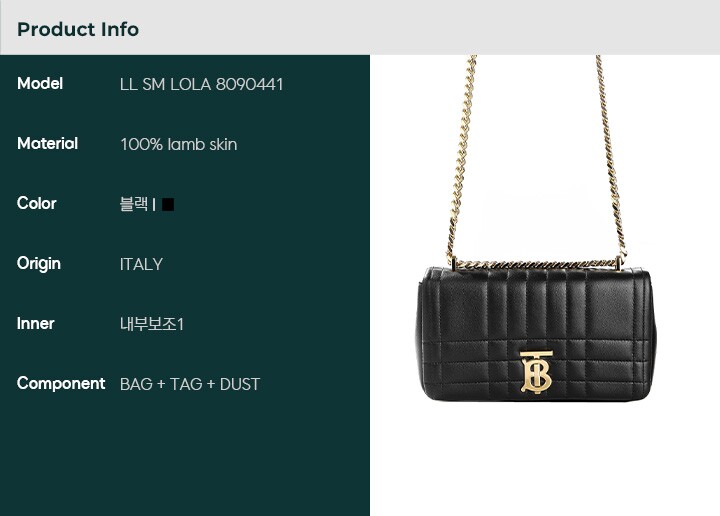Viewport: 720px width, 516px height.
Task: Click the left gold chain strap
Action: [x=461, y=158]
